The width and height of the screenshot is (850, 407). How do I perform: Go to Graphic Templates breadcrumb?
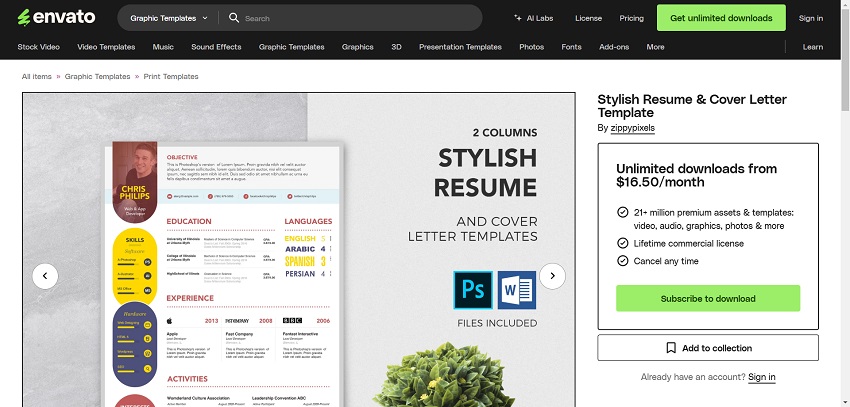98,76
